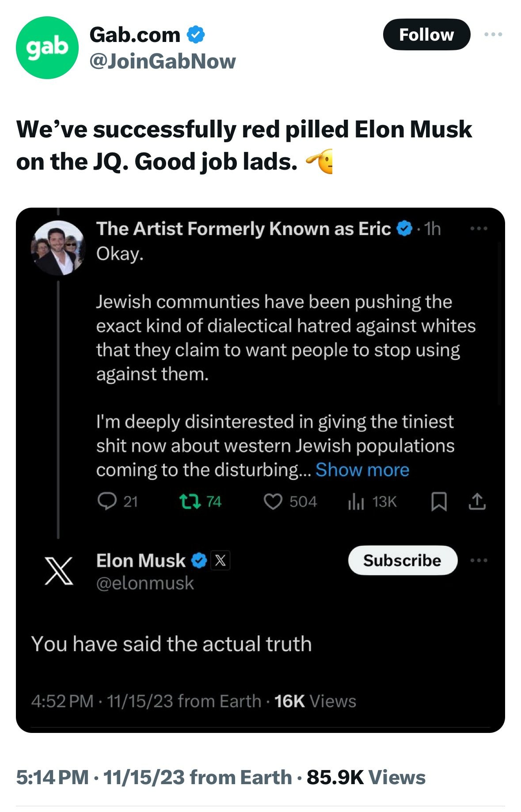Open the Eric profile photo thumbnail

coord(58,248)
